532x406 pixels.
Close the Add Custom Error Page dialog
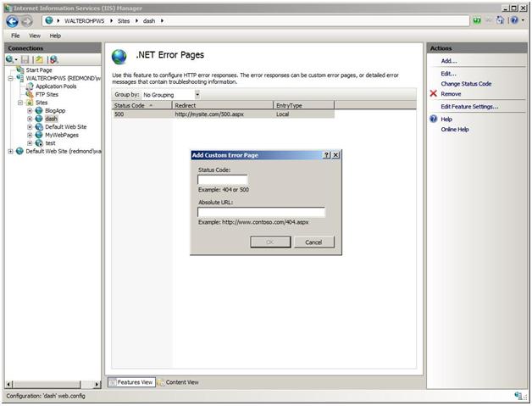click(x=335, y=155)
